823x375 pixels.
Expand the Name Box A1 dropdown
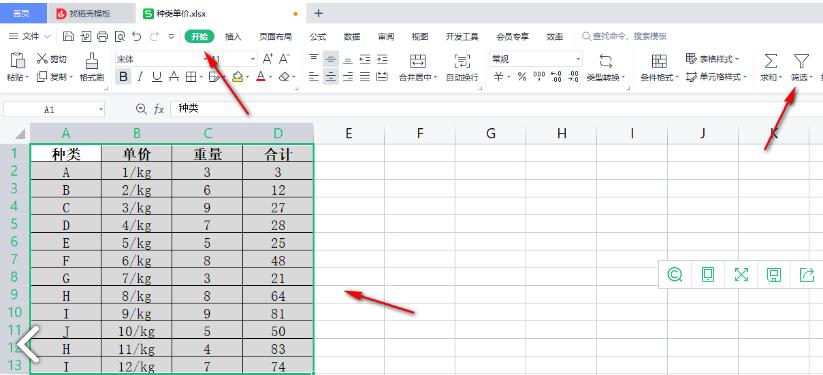(101, 109)
